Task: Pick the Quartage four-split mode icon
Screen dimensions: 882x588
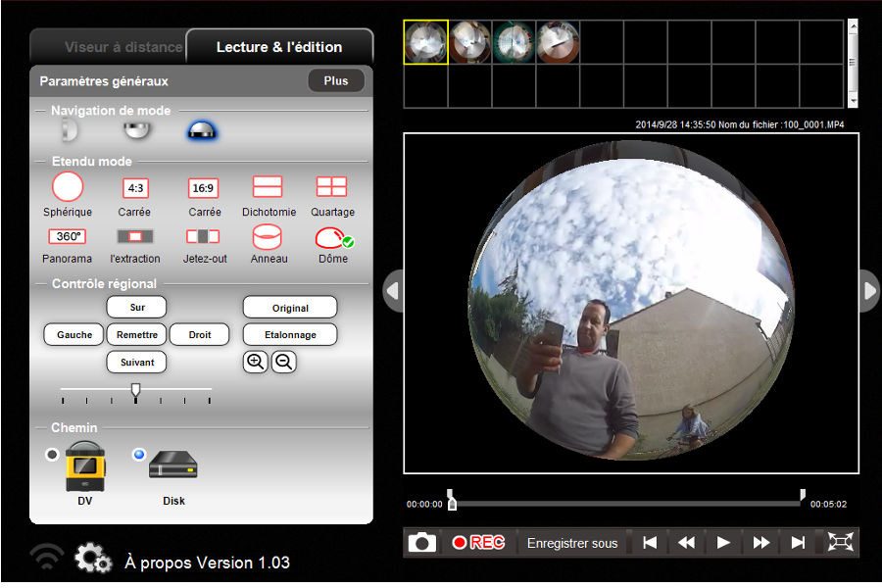Action: [331, 186]
